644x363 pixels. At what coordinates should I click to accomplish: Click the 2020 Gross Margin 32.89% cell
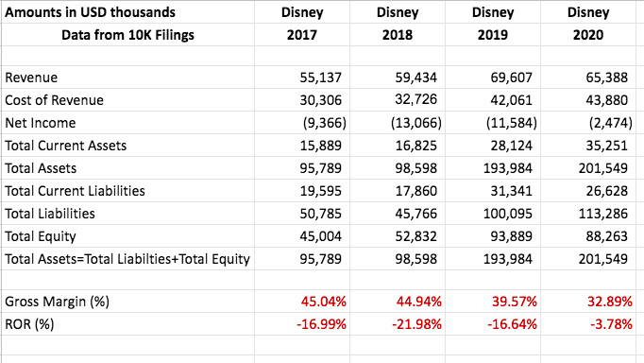point(588,302)
